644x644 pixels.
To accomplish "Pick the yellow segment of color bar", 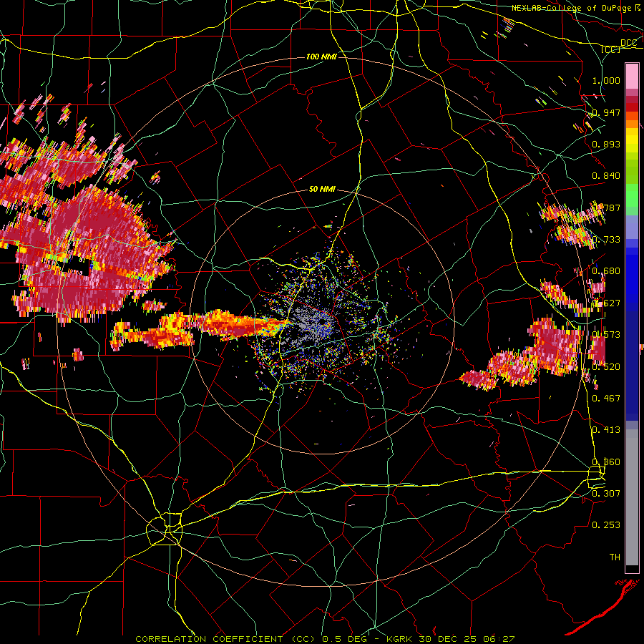I will [632, 141].
